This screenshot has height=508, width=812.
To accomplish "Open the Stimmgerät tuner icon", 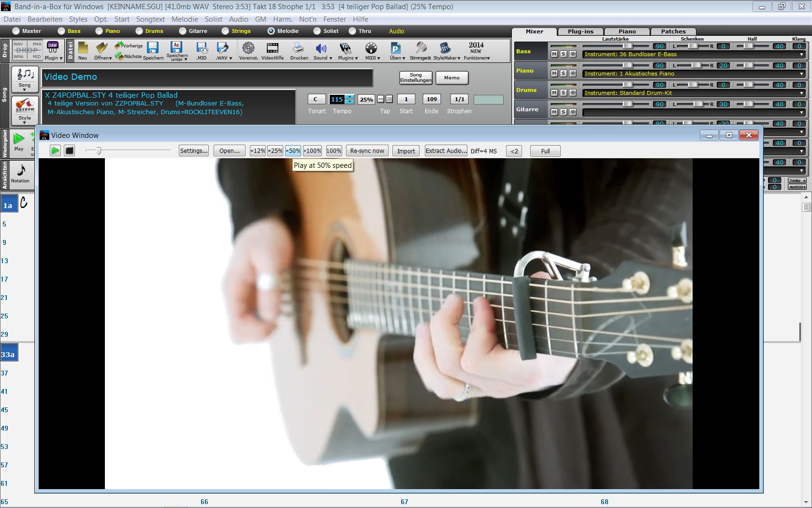I will point(421,48).
